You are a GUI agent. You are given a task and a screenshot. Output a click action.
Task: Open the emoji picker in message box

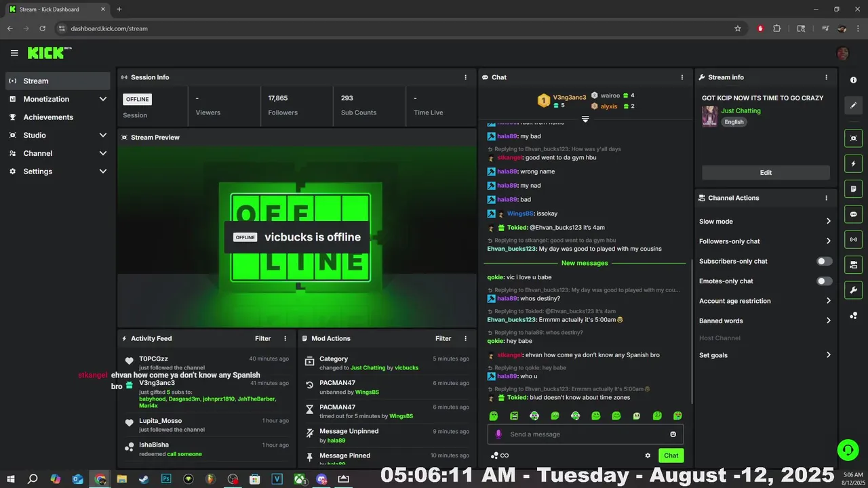[x=673, y=434]
